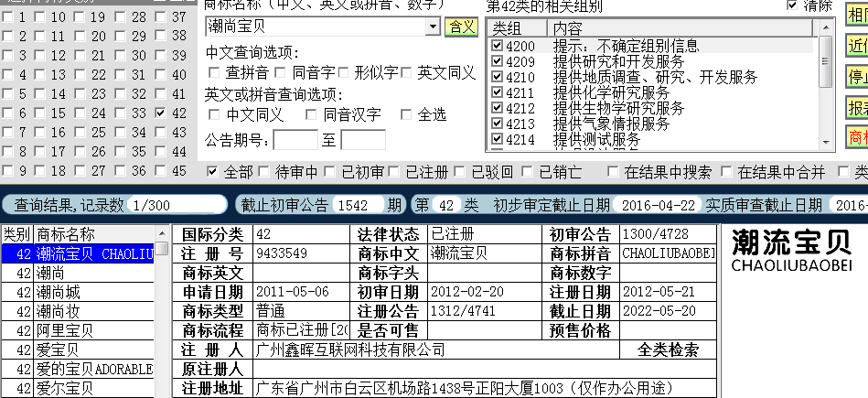Click the 商标名称 column header in results
Screen dimensions: 868x398
point(94,234)
